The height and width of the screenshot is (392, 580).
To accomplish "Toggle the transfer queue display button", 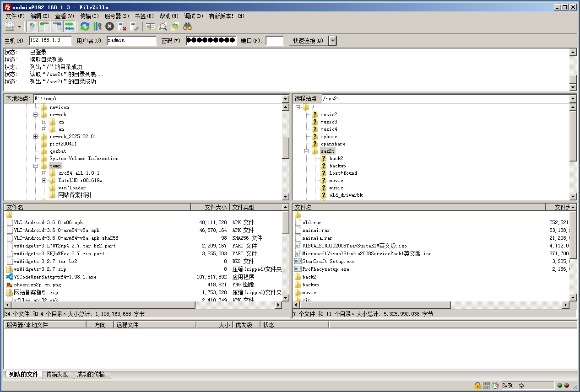I will pyautogui.click(x=70, y=27).
